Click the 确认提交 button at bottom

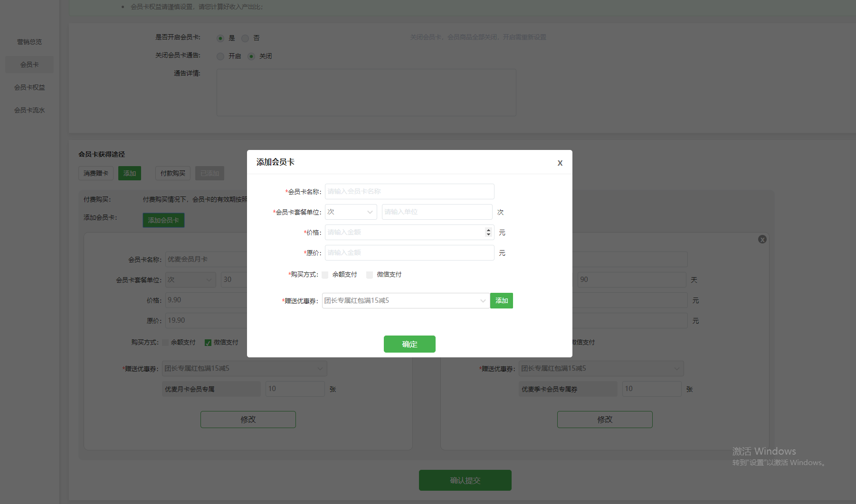tap(465, 480)
